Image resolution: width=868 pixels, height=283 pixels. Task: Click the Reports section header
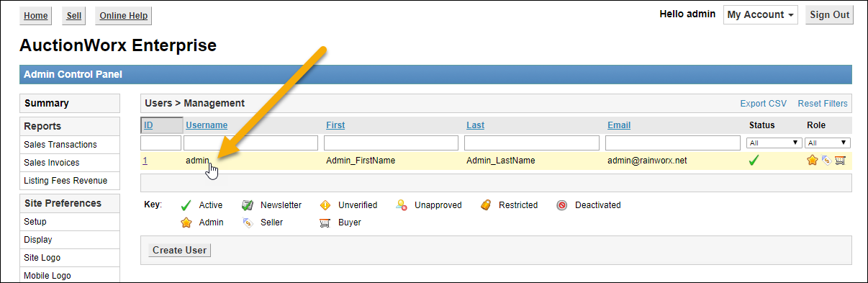click(70, 126)
